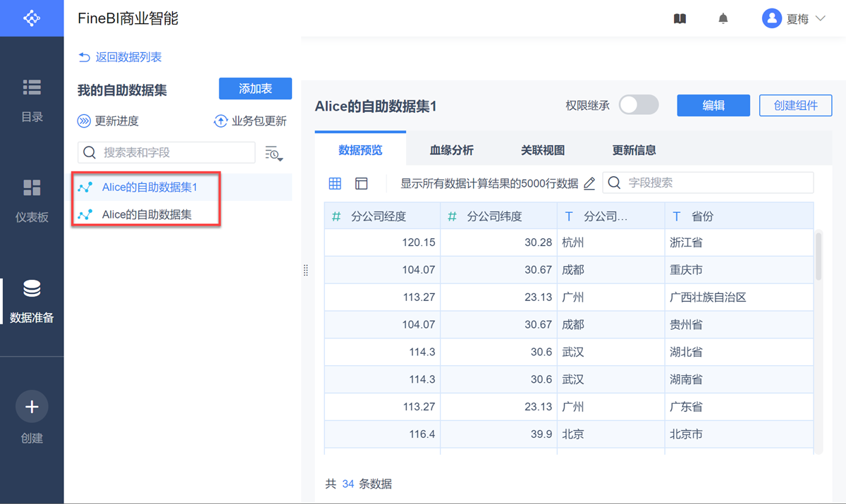Switch to table structure view icon
Viewport: 846px width, 504px height.
click(362, 183)
